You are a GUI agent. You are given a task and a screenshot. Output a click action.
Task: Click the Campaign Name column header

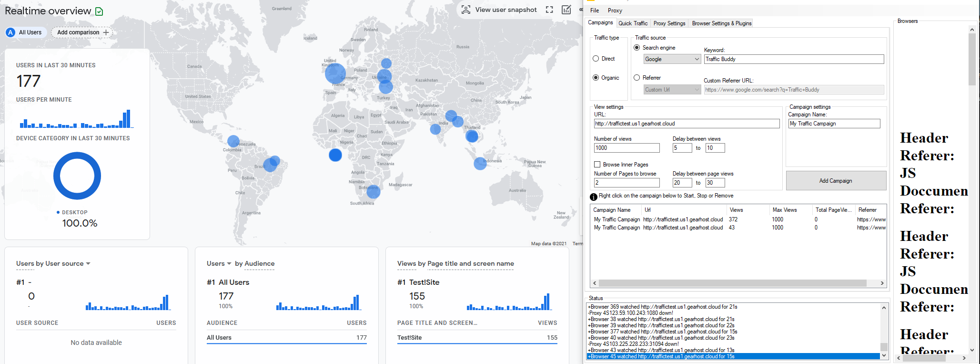(616, 210)
